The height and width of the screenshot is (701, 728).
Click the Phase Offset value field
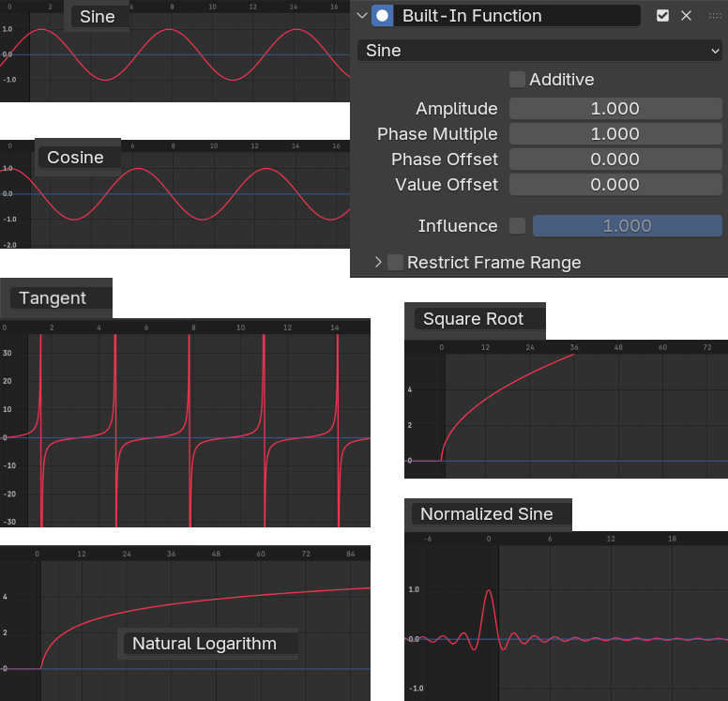614,160
